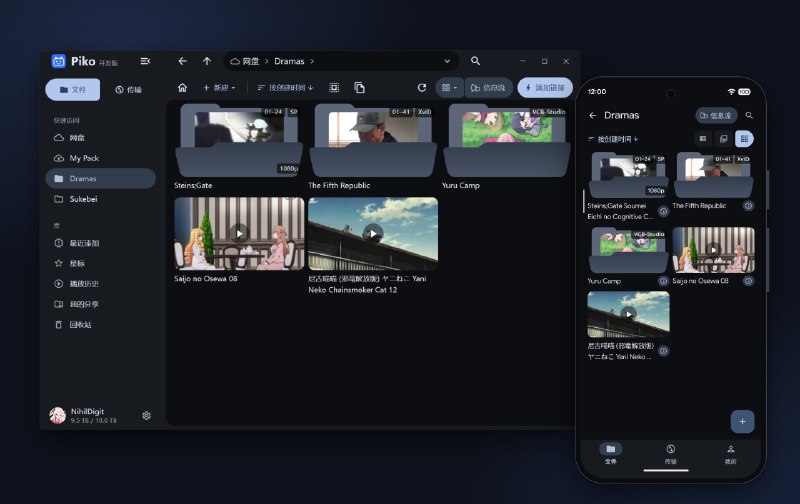
Task: Open info for Yani Neko video on phone
Action: (663, 351)
